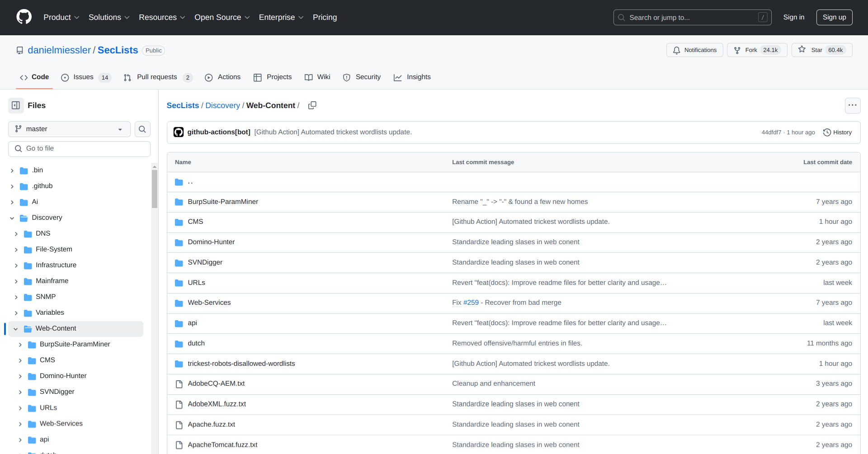Open the dutch folder in file table
The width and height of the screenshot is (868, 454).
click(x=196, y=343)
